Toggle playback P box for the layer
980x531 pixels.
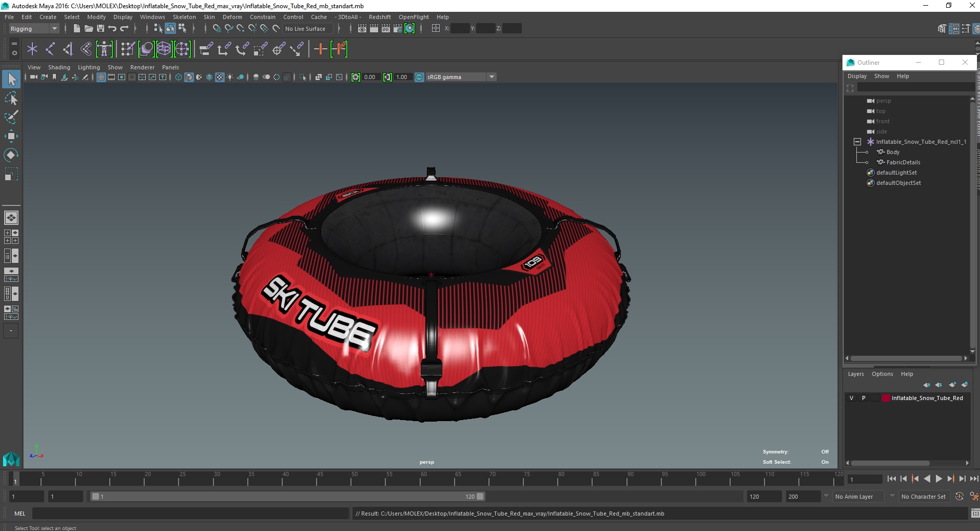[864, 398]
